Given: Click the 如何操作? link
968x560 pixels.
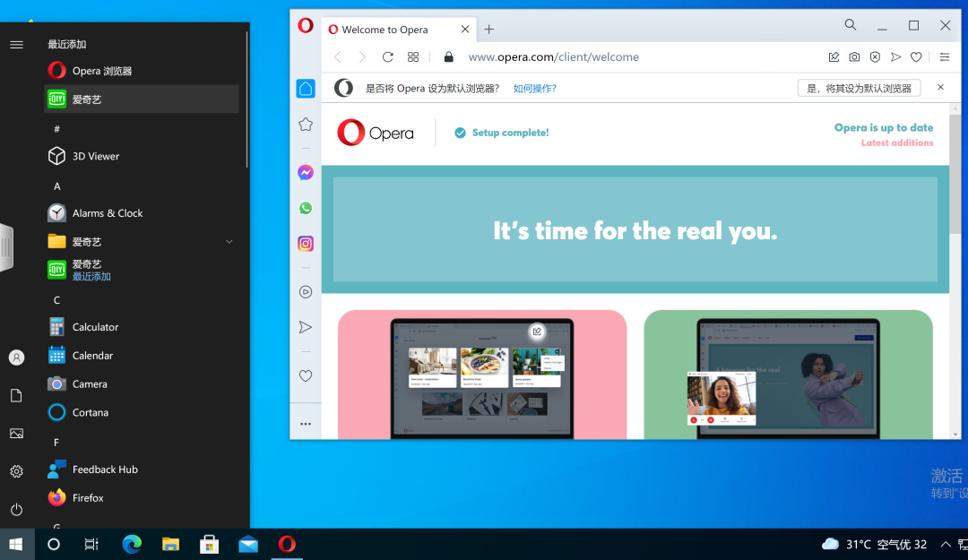Looking at the screenshot, I should point(534,89).
